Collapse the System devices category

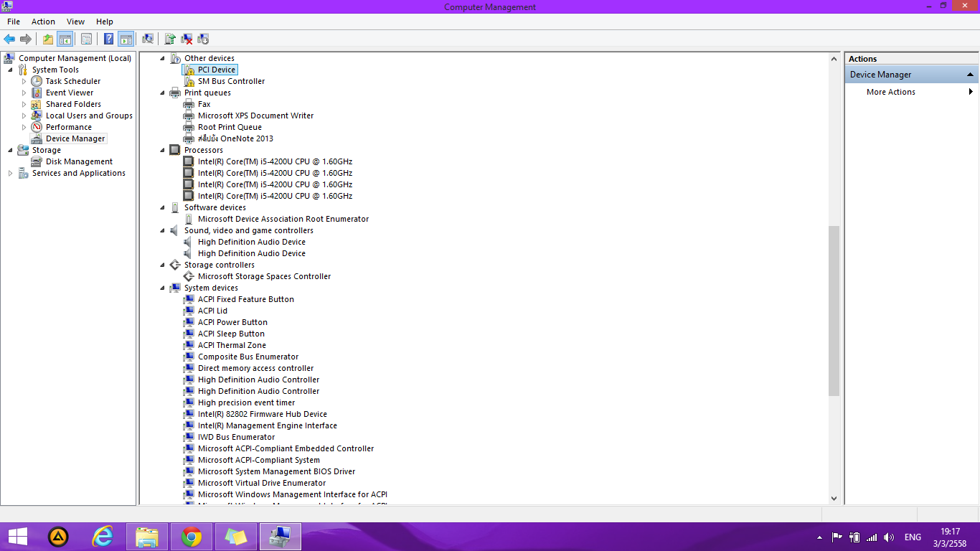(x=162, y=288)
